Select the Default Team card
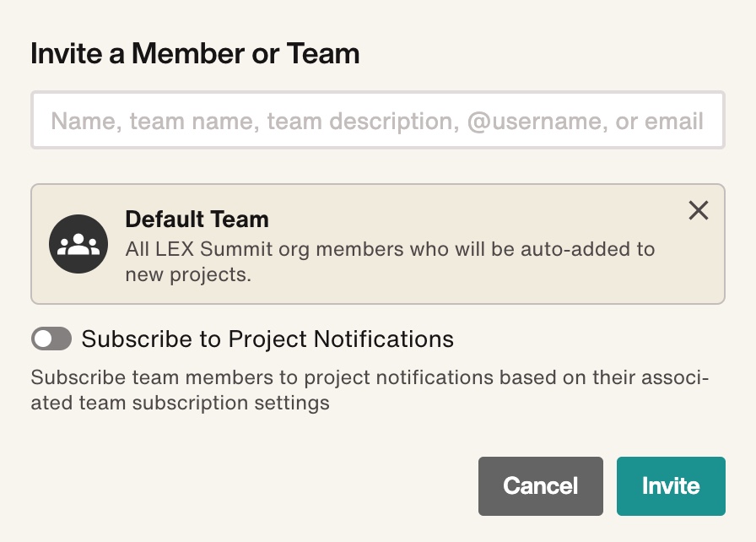 click(378, 244)
